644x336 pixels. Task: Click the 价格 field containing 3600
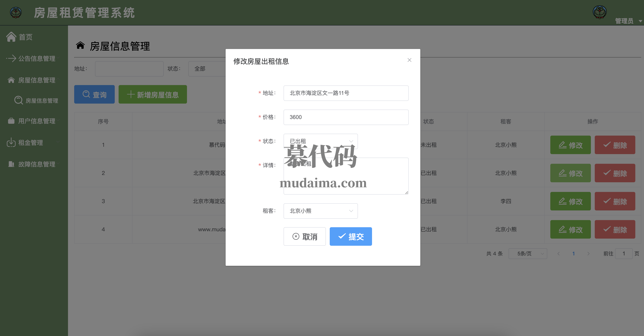coord(346,117)
